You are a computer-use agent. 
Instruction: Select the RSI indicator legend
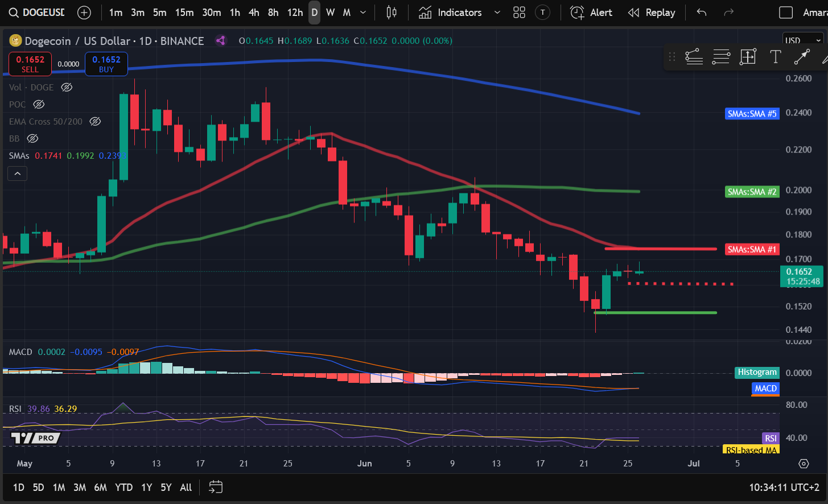click(15, 409)
